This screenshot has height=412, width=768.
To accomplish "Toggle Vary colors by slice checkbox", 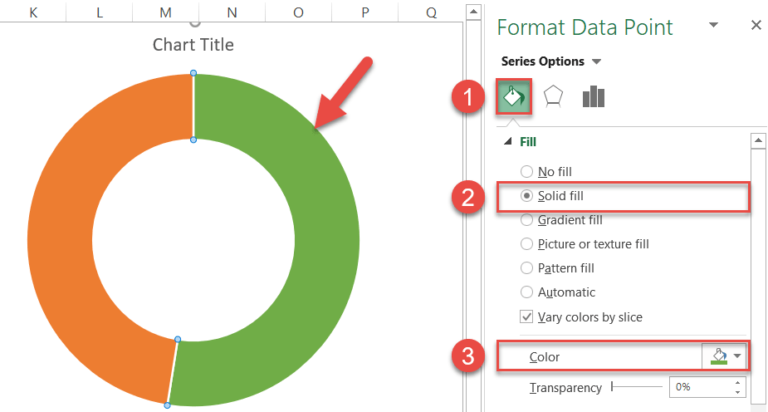I will point(526,317).
